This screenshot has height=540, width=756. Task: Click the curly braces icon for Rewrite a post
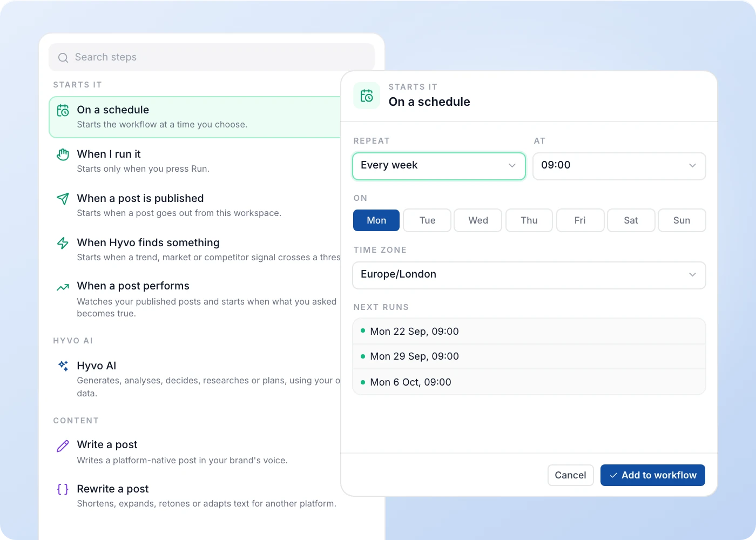(63, 489)
